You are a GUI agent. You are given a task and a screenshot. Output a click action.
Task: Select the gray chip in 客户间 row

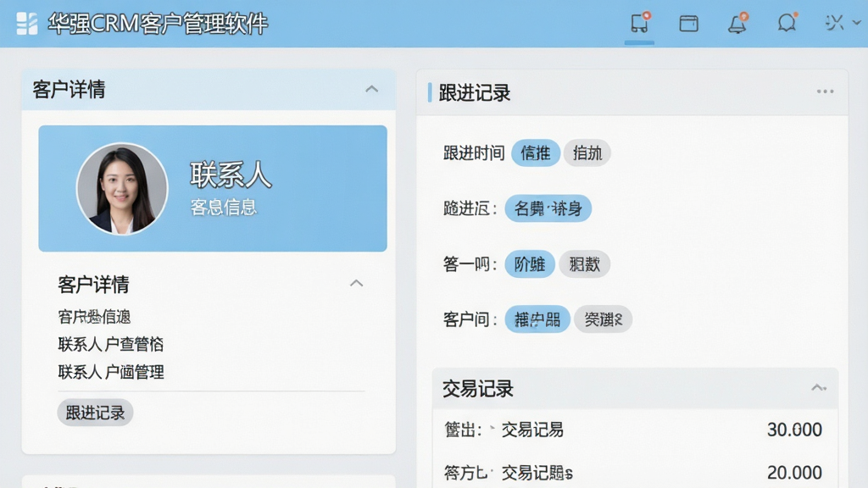pyautogui.click(x=603, y=319)
